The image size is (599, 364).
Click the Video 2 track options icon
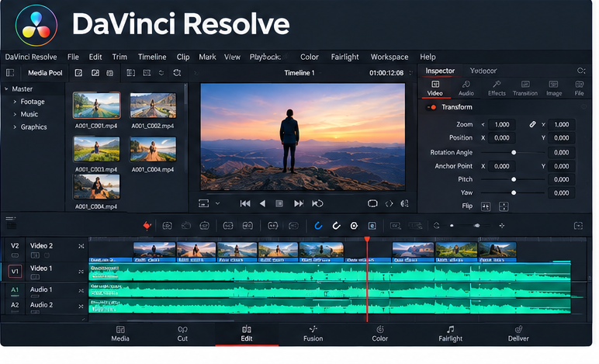81,246
